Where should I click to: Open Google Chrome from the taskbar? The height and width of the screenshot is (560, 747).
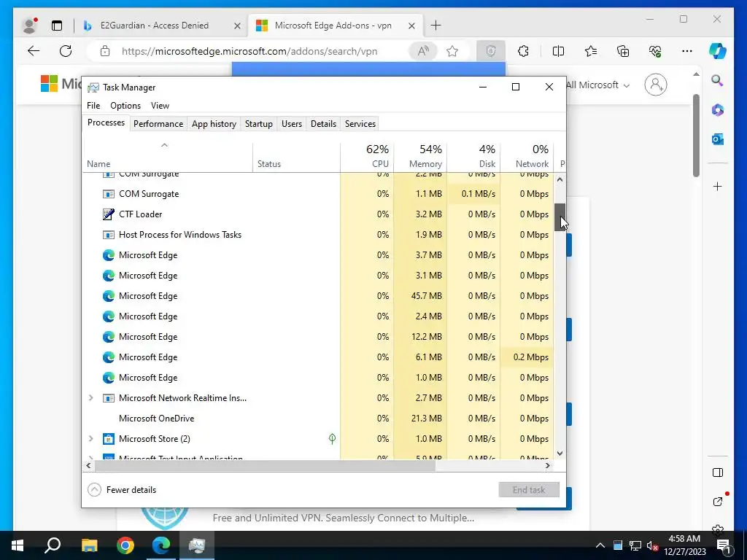[125, 545]
